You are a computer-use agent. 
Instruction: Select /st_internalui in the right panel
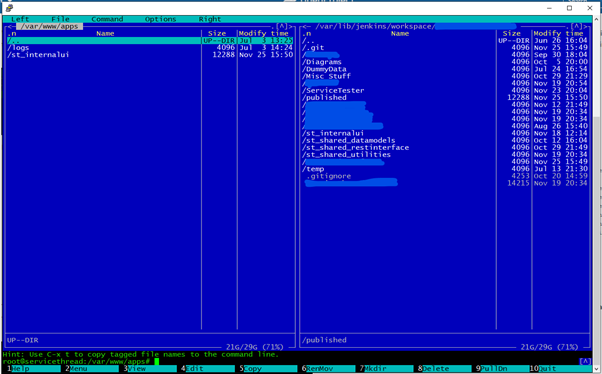pos(445,133)
